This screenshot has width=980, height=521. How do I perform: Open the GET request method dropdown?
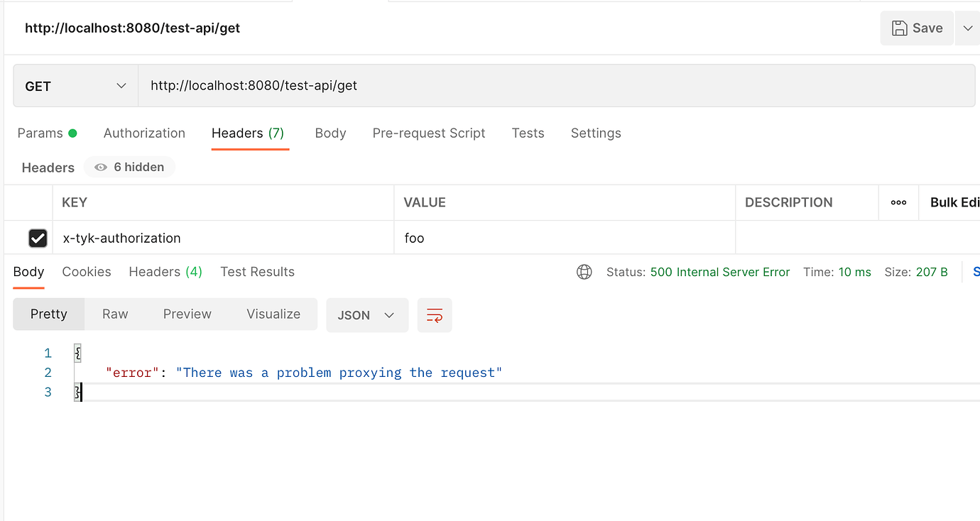[75, 85]
